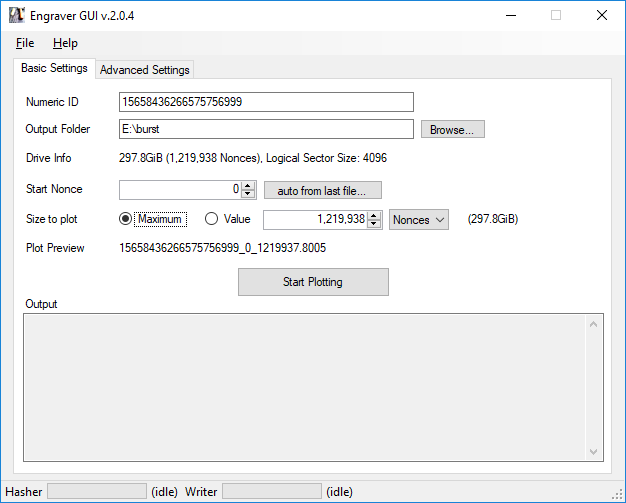Switch to the Basic Settings tab
Viewport: 626px width, 503px height.
point(54,68)
